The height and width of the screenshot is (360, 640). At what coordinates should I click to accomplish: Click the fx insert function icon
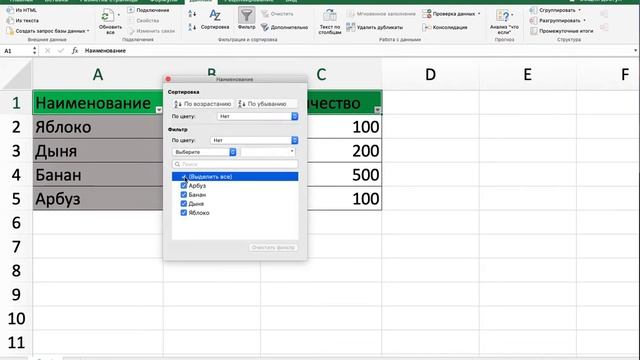point(75,51)
